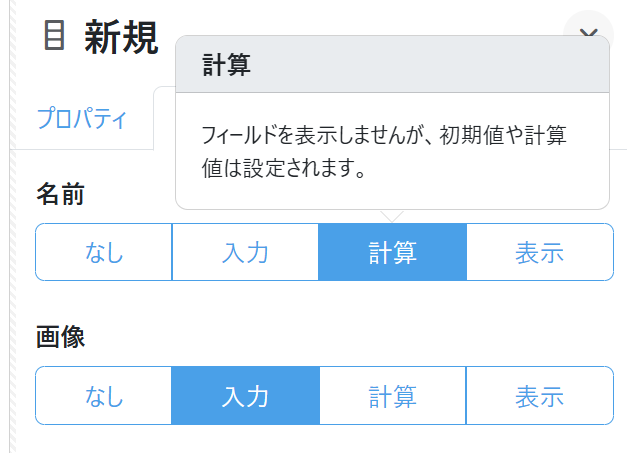Set 名前 field to 表示
The height and width of the screenshot is (453, 627).
[539, 252]
